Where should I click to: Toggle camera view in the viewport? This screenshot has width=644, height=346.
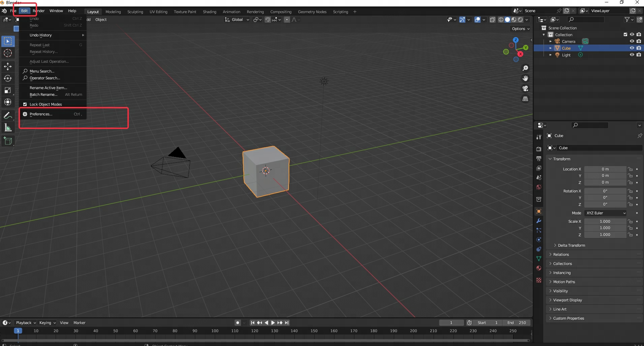525,88
